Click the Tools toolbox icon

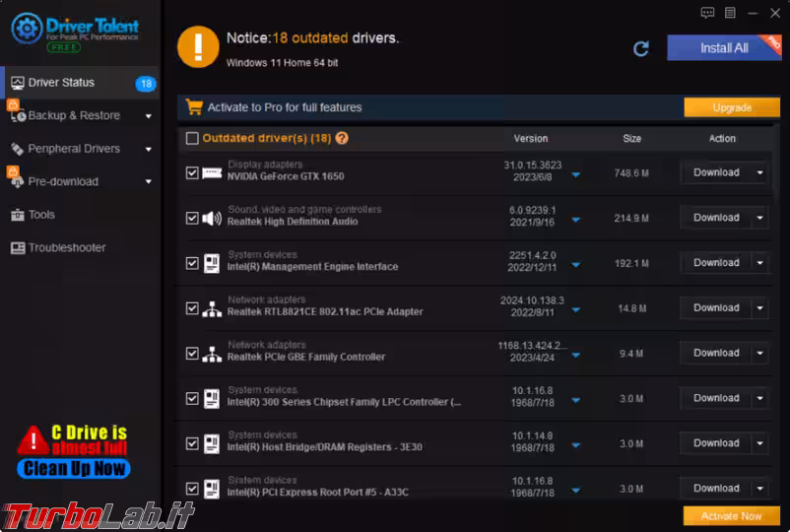point(18,215)
